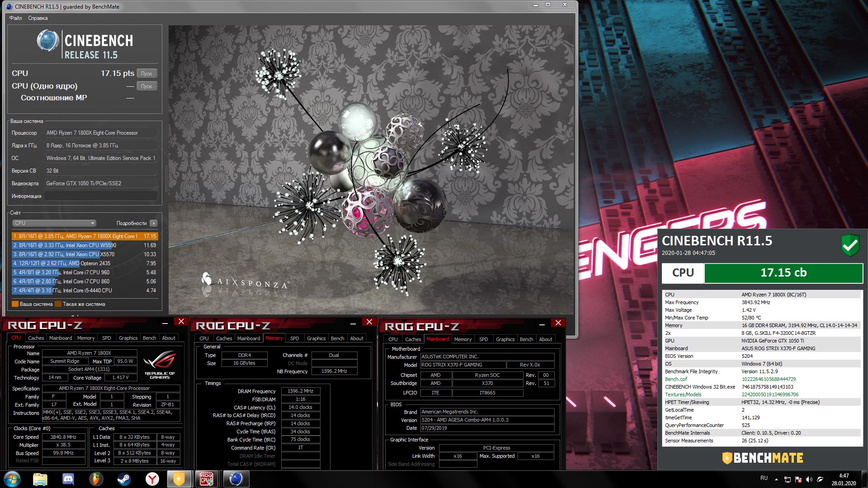Click the Такая же система swatch
Viewport: 868px width, 488px height.
coord(58,304)
